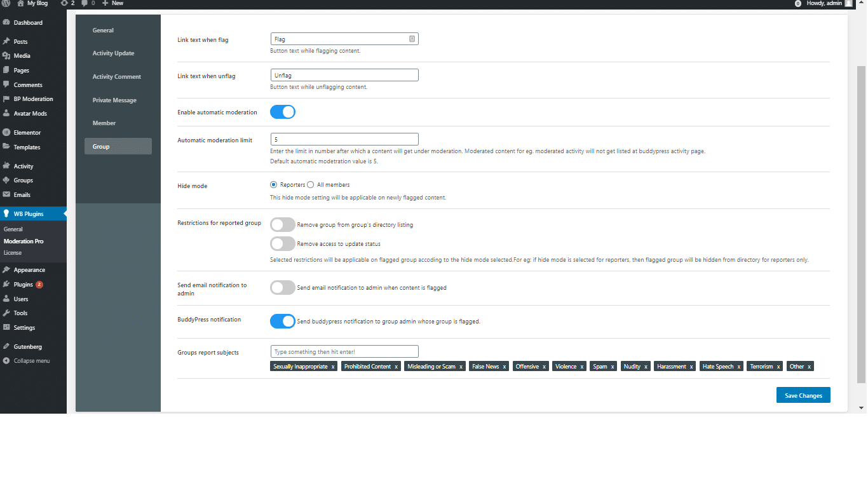The width and height of the screenshot is (868, 488).
Task: Click the Collapse menu icon
Action: click(x=6, y=361)
